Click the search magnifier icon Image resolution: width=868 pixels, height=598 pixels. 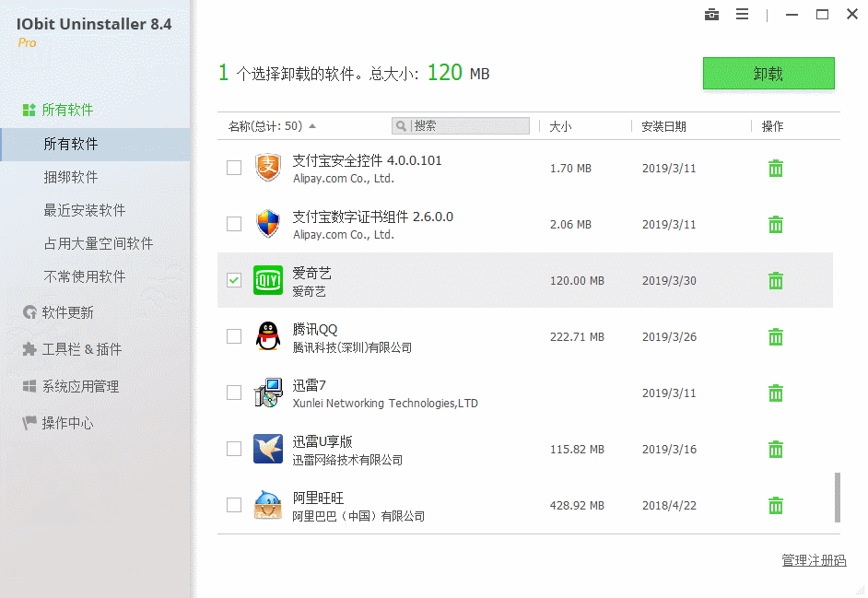click(402, 126)
